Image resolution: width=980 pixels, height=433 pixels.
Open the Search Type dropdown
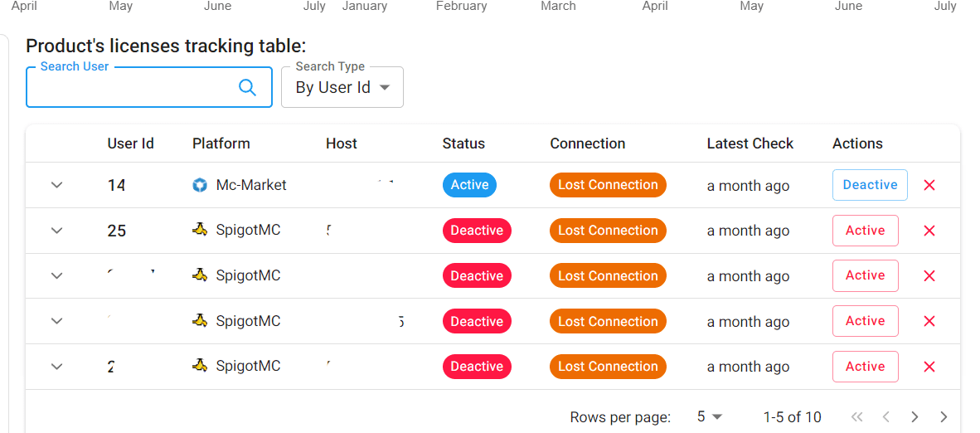[342, 88]
